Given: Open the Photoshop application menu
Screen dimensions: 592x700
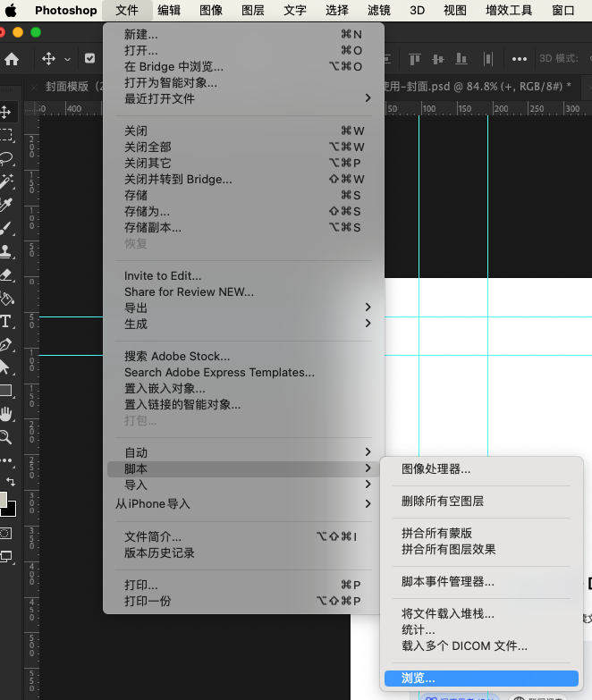Looking at the screenshot, I should (66, 10).
